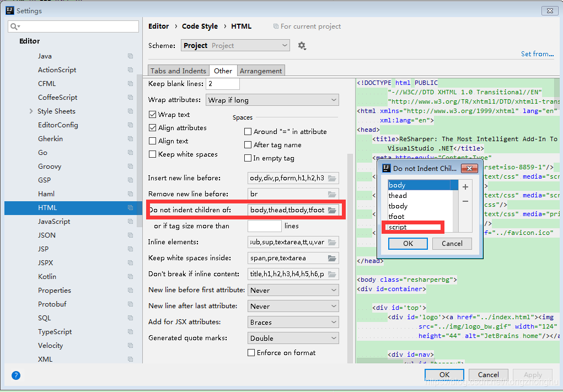563x392 pixels.
Task: Click the Set from... link
Action: (537, 54)
